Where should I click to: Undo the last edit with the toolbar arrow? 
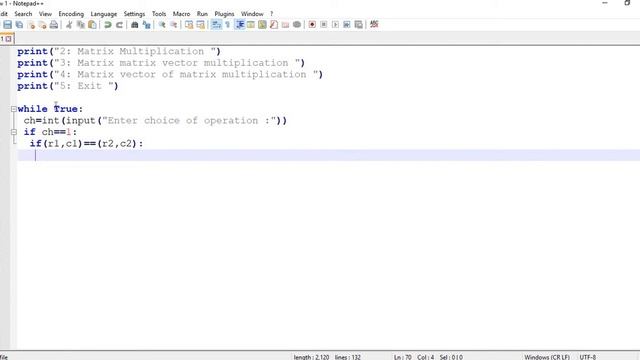pyautogui.click(x=108, y=25)
